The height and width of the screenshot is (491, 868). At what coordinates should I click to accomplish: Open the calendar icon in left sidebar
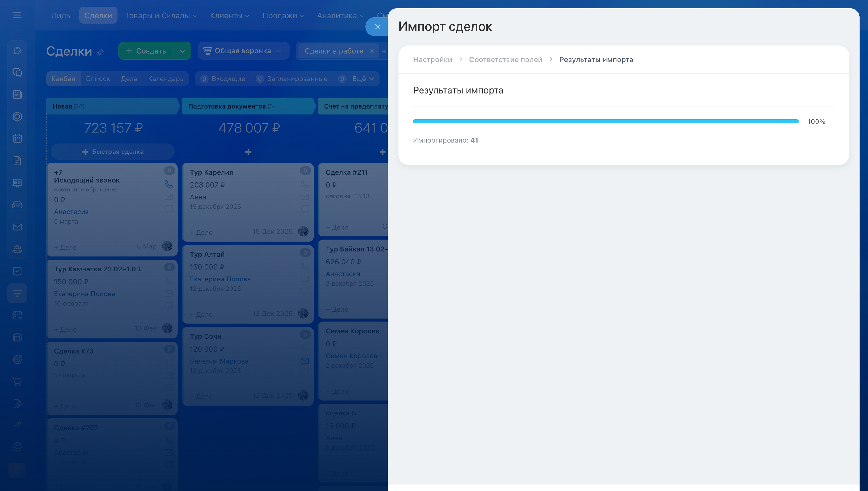tap(17, 138)
